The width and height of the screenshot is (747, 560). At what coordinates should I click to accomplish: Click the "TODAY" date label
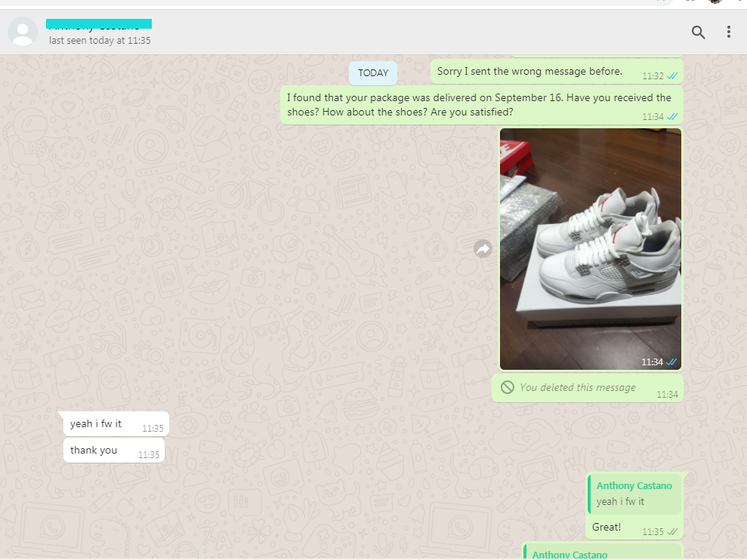point(373,73)
